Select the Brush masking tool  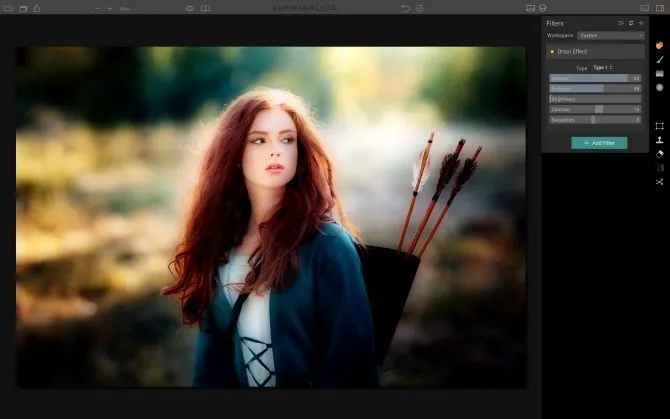pyautogui.click(x=660, y=59)
